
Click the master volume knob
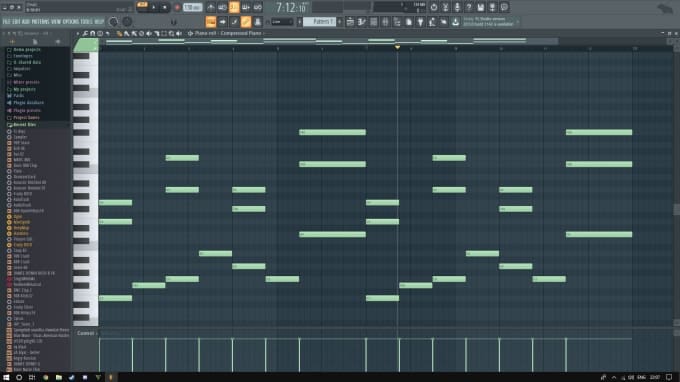(x=113, y=22)
